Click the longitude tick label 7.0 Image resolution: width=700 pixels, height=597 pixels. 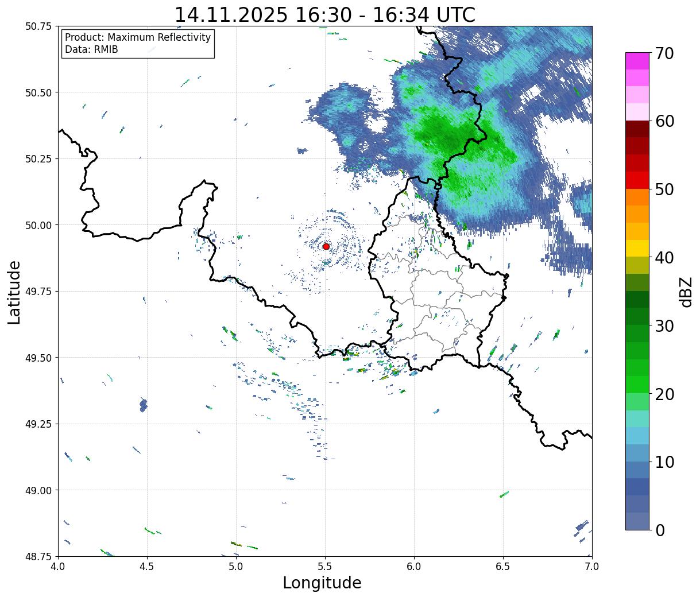click(592, 567)
